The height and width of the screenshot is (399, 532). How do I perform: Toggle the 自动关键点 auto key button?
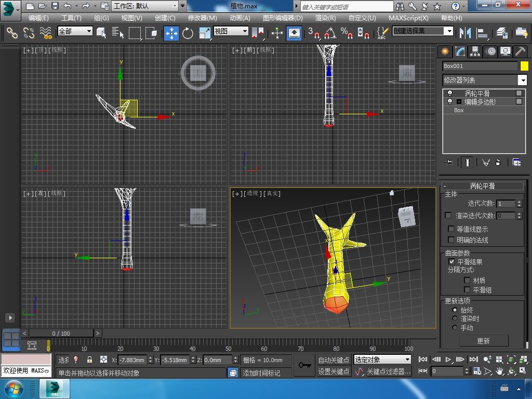pyautogui.click(x=334, y=360)
